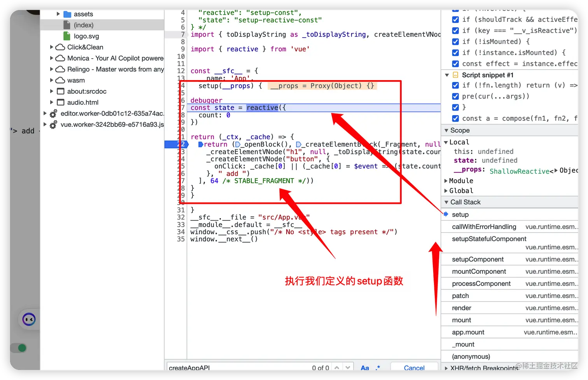Click the blue current-frame arrow beside setup
Screen dimensions: 588x380
tap(446, 214)
